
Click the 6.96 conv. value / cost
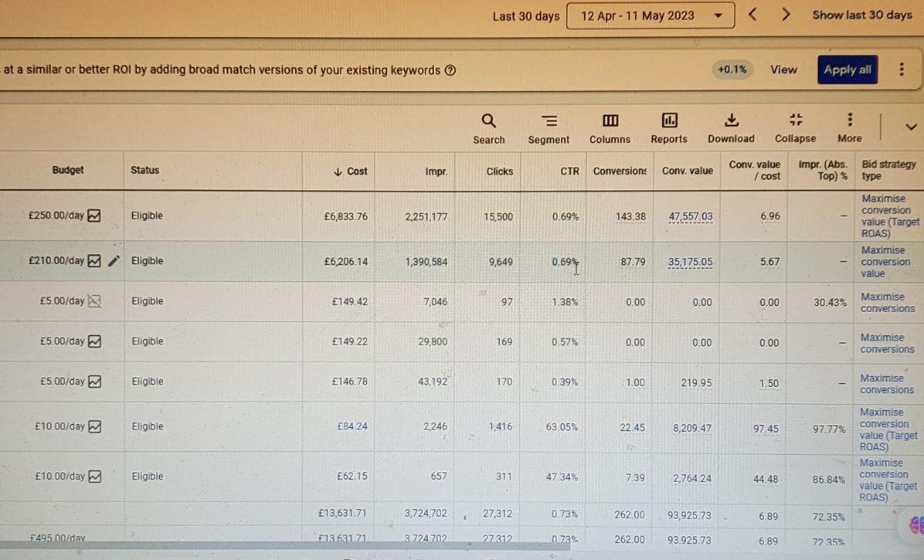(769, 216)
